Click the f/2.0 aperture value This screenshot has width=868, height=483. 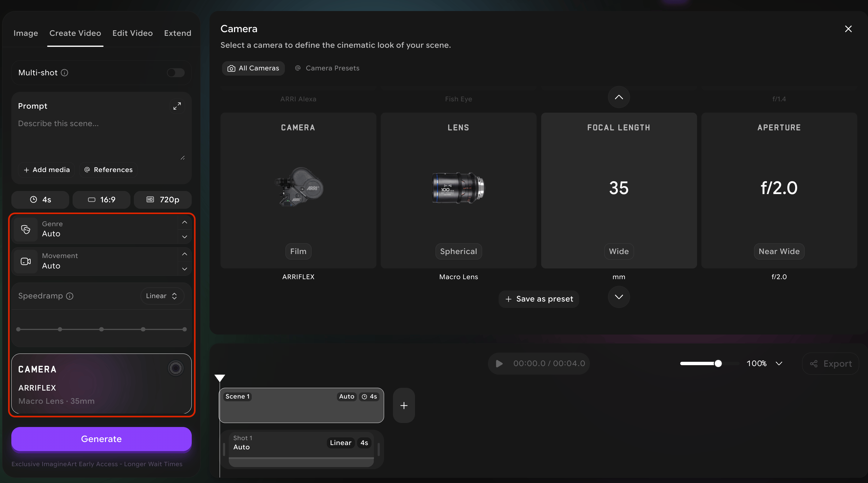pyautogui.click(x=779, y=188)
